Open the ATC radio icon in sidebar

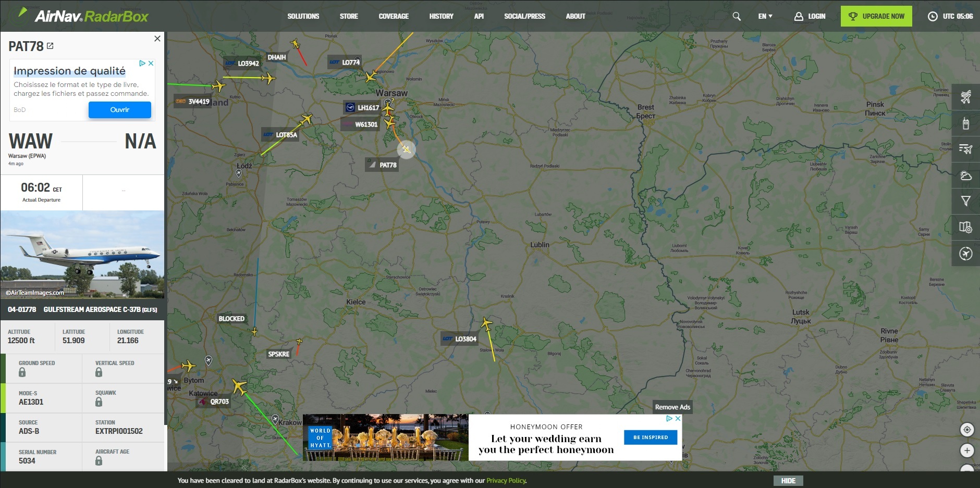[x=965, y=123]
